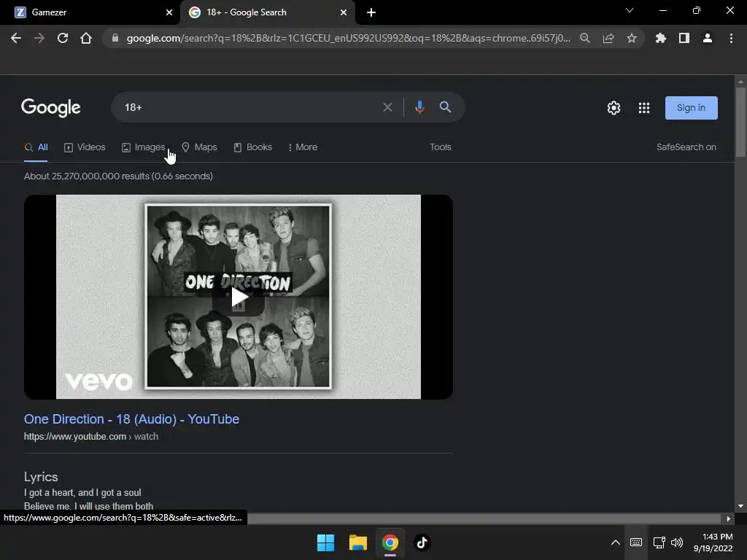
Task: Expand the tab search chevron
Action: 630,10
